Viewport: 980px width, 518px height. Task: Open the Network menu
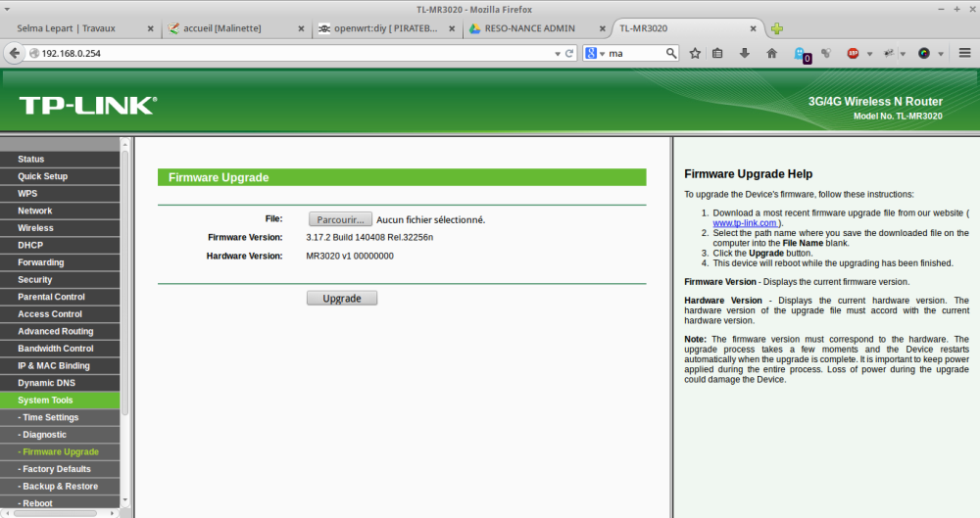(x=60, y=211)
